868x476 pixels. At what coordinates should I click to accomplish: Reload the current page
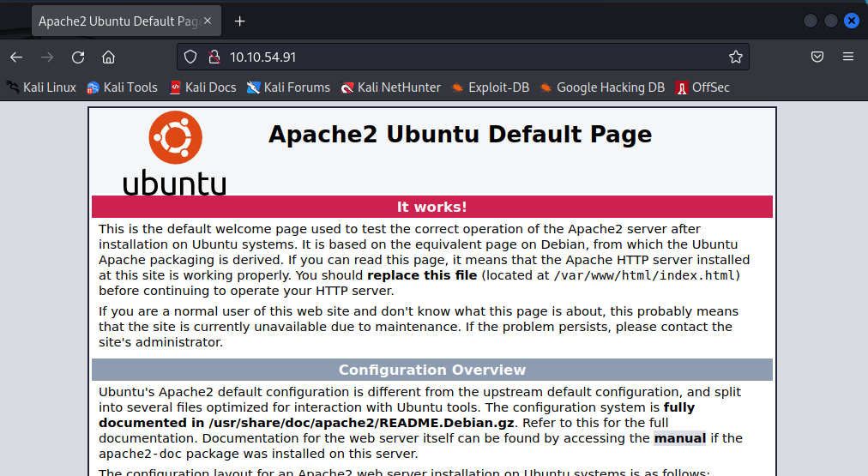[78, 57]
